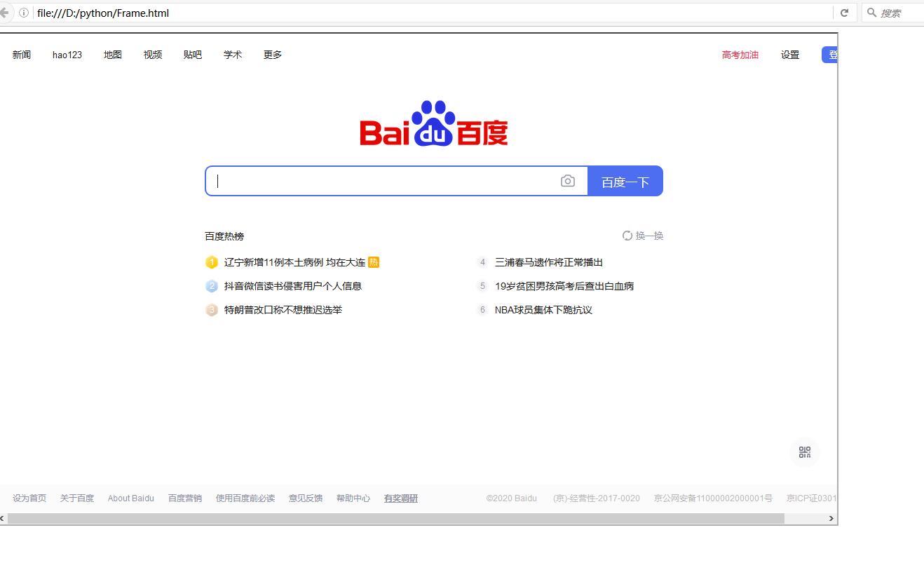Click the browser address bar URL

103,13
